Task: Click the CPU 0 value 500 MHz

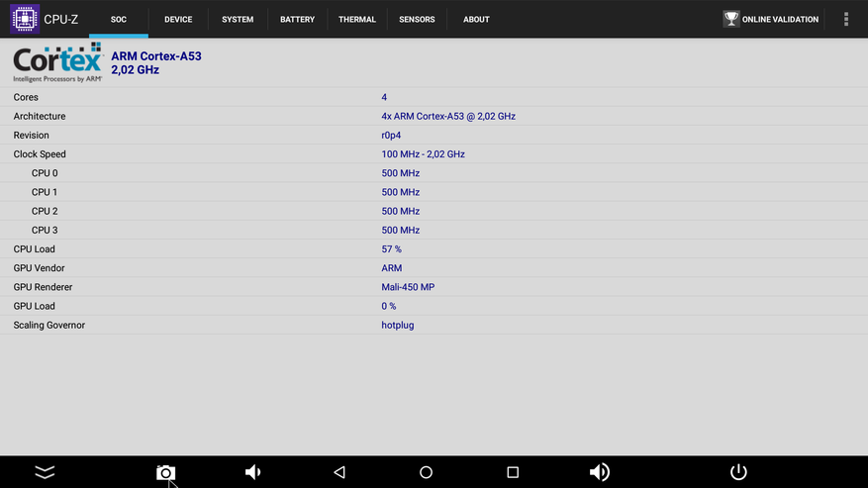Action: pos(400,173)
